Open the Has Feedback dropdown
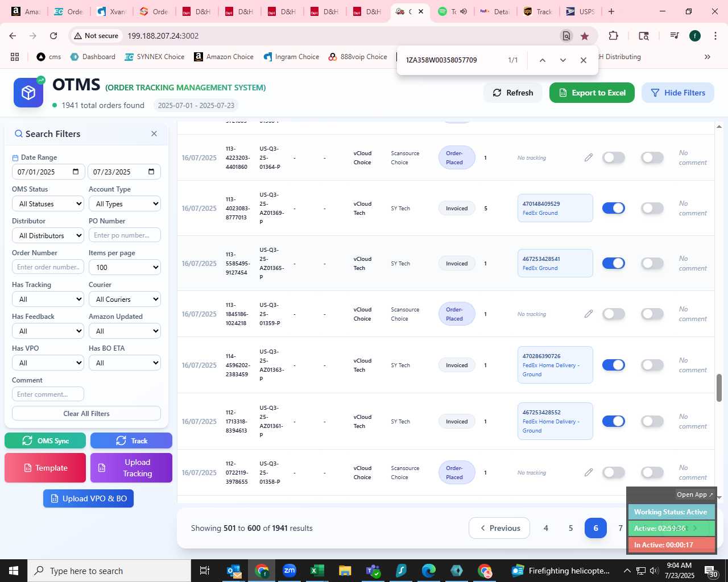The width and height of the screenshot is (728, 582). coord(48,331)
